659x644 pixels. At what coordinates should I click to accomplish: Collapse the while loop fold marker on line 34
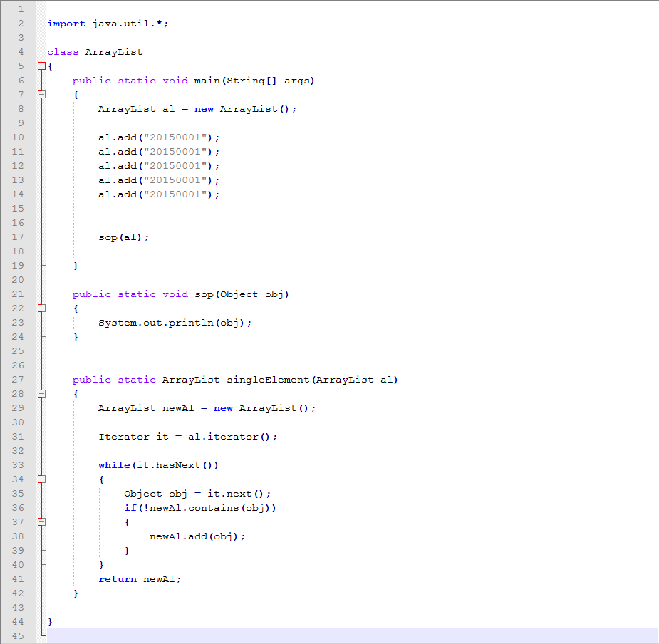tap(41, 479)
